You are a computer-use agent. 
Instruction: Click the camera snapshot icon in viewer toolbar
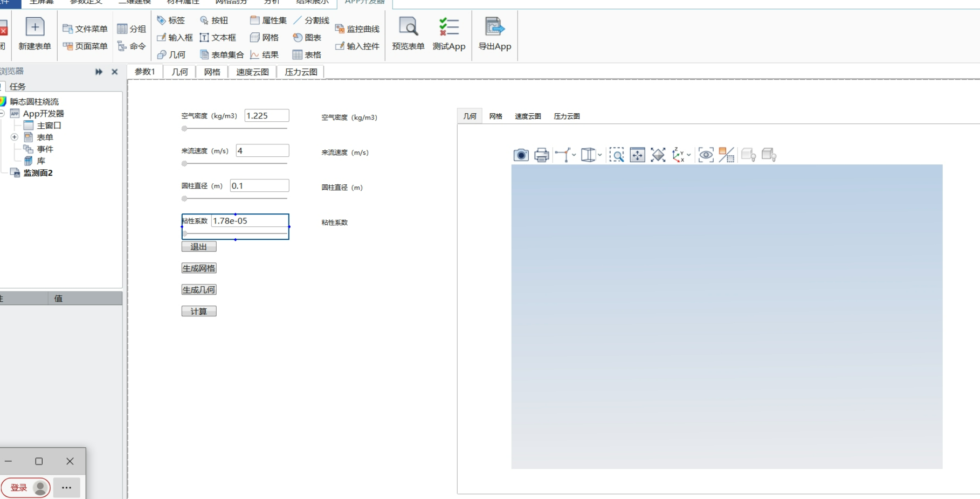(x=521, y=155)
